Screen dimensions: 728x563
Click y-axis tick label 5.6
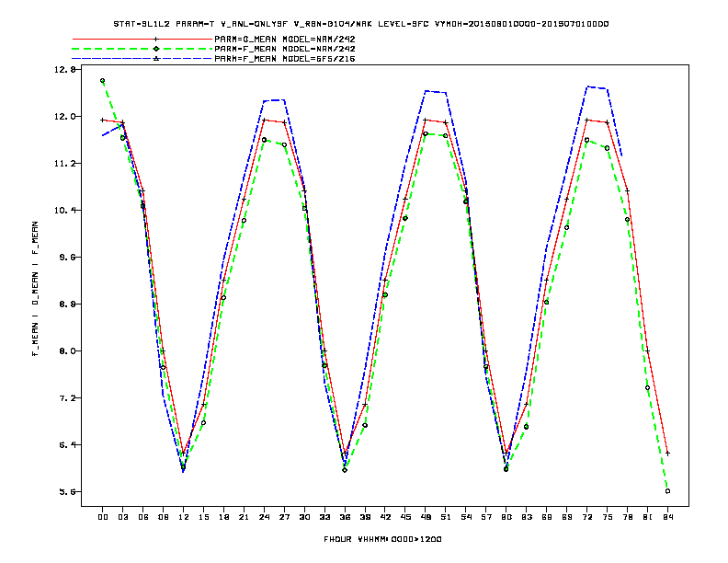click(66, 491)
